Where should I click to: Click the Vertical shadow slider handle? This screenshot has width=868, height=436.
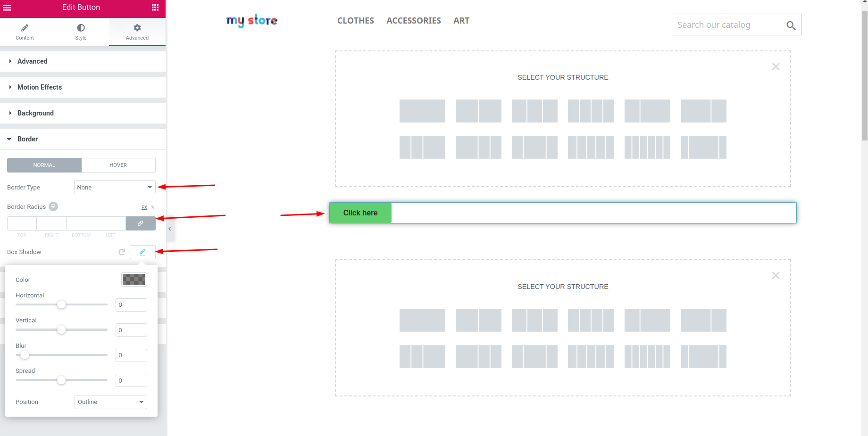[61, 329]
